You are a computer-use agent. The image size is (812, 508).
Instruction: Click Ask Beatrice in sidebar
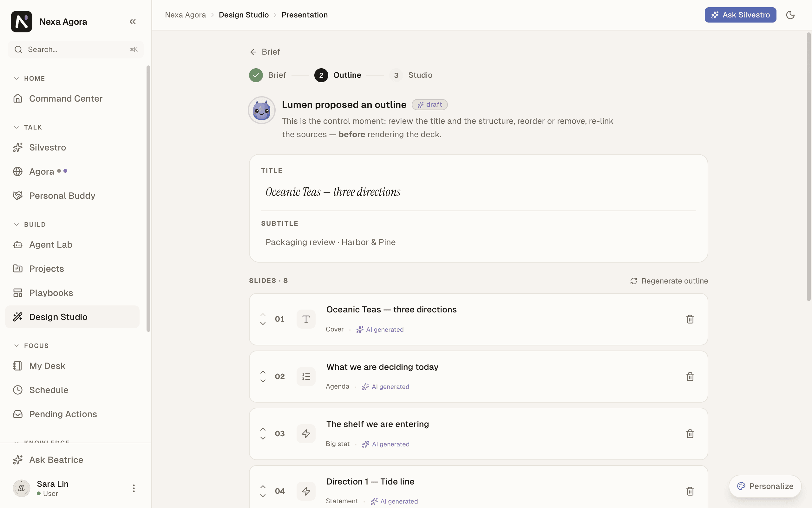click(x=72, y=460)
